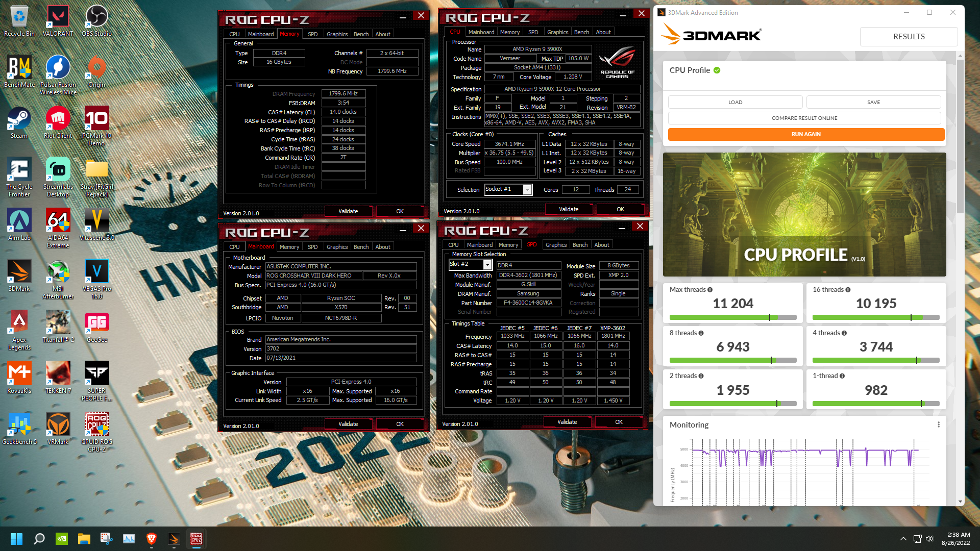Open Titanfall 2 desktop icon
The image size is (980, 551).
pyautogui.click(x=58, y=327)
